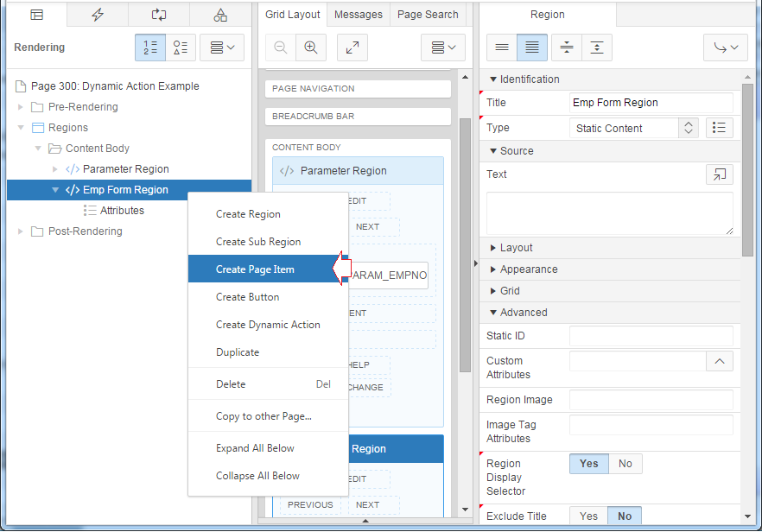Open the Type Static Content dropdown

click(x=634, y=128)
